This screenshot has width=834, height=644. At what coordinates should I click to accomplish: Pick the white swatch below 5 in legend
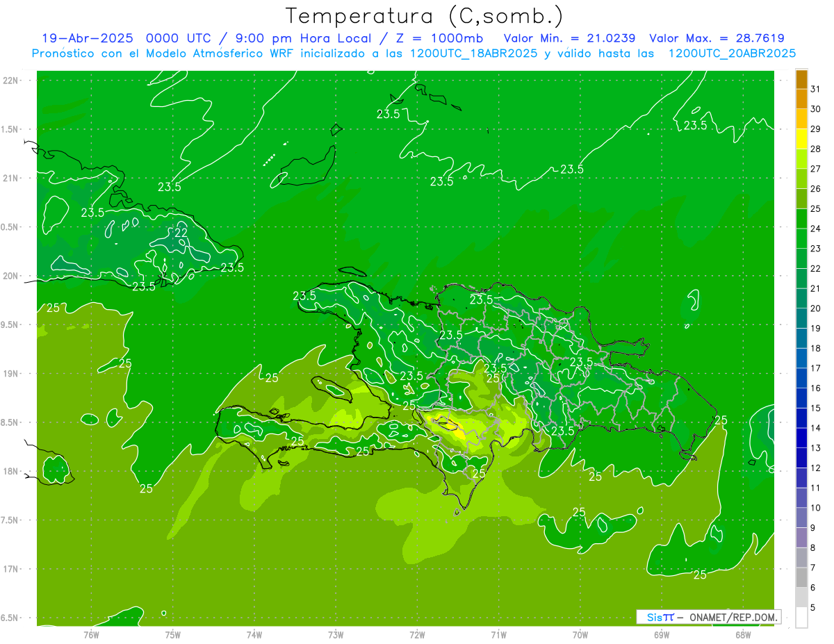801,617
